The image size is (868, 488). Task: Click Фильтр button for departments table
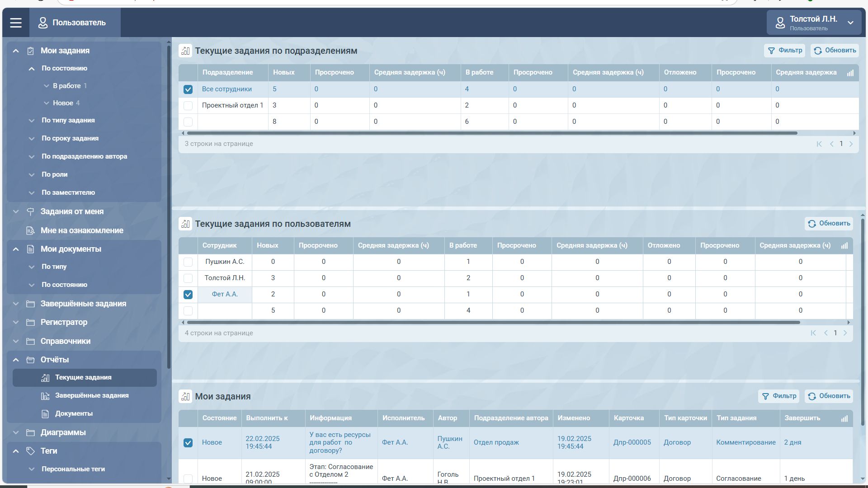[x=785, y=51]
